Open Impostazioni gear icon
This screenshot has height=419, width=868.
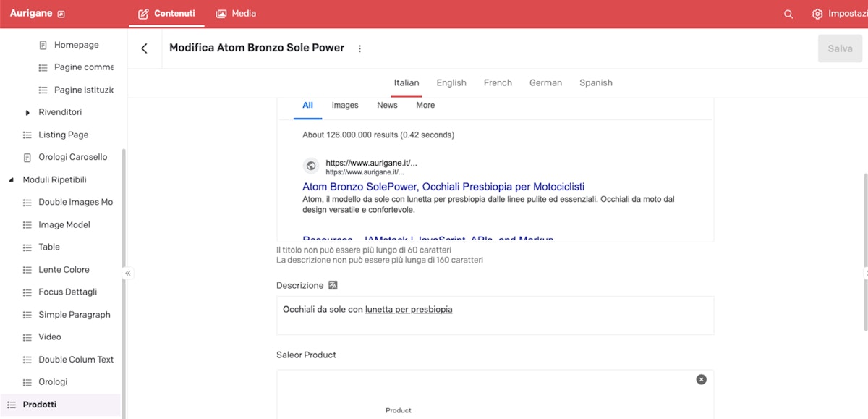[x=817, y=14]
